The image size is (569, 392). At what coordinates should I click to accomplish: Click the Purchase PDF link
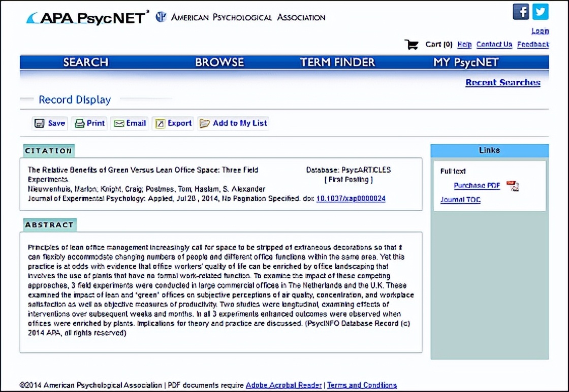[477, 186]
